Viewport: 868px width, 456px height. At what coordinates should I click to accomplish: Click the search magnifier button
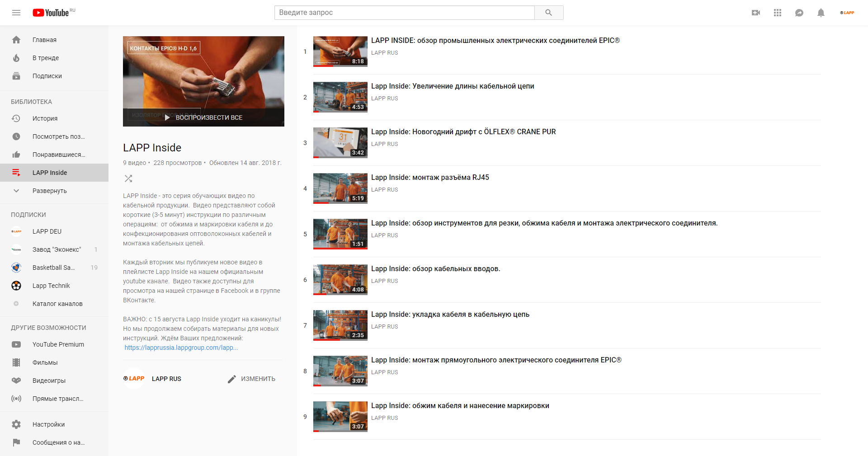tap(549, 13)
